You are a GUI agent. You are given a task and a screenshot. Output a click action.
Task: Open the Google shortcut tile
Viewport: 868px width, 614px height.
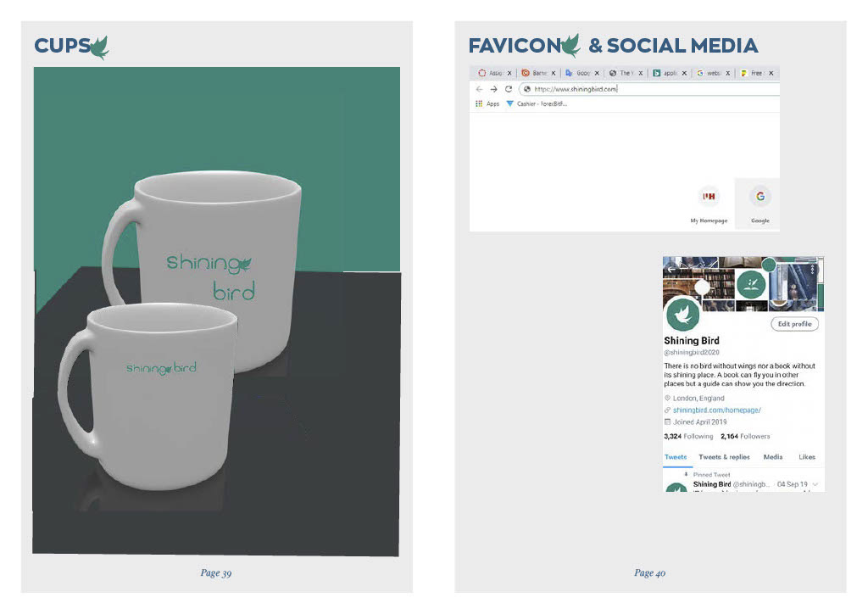(760, 204)
